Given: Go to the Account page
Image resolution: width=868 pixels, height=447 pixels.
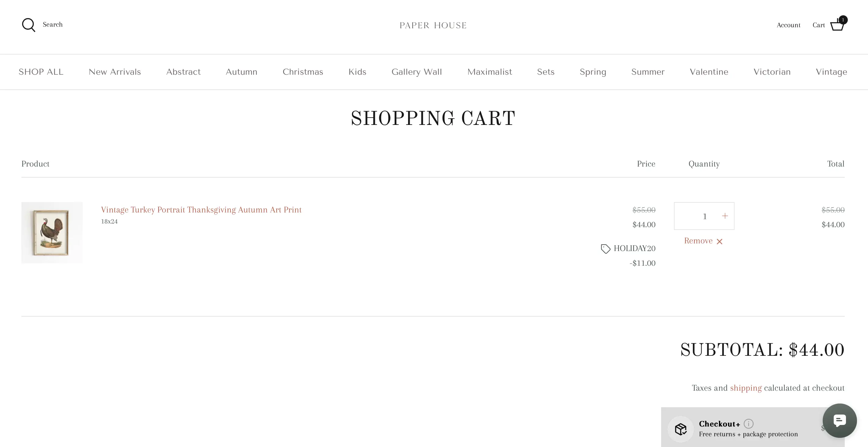Looking at the screenshot, I should click(788, 25).
